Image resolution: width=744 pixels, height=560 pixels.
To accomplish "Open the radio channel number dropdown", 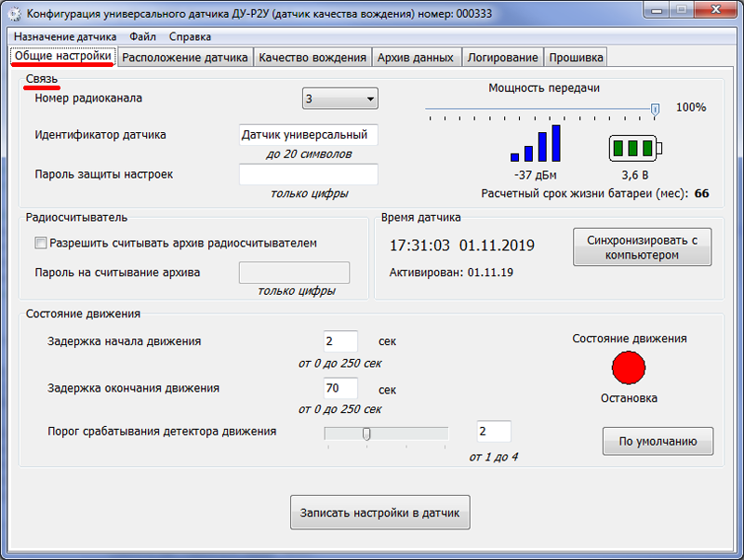I will point(340,99).
